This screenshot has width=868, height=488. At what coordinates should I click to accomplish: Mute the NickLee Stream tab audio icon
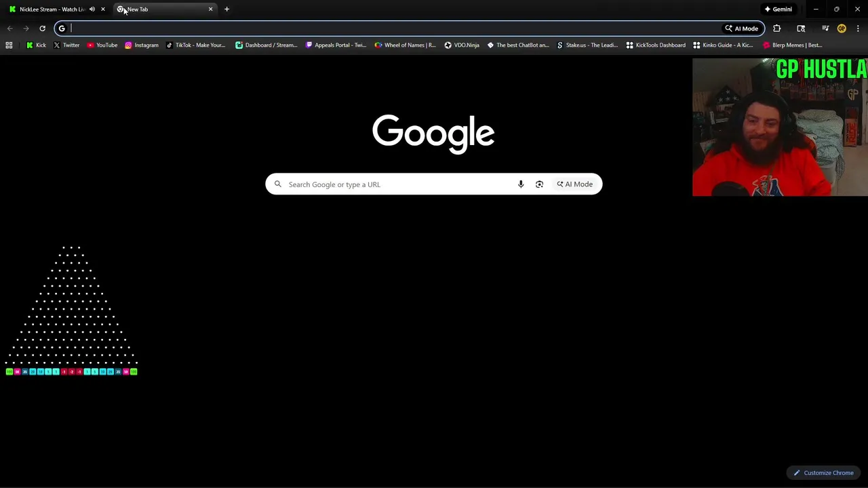click(92, 9)
